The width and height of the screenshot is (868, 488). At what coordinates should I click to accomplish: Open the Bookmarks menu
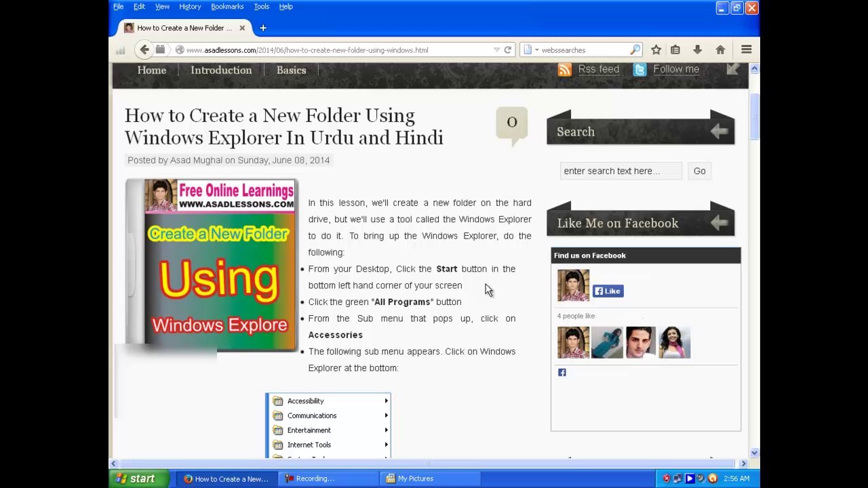pyautogui.click(x=227, y=7)
